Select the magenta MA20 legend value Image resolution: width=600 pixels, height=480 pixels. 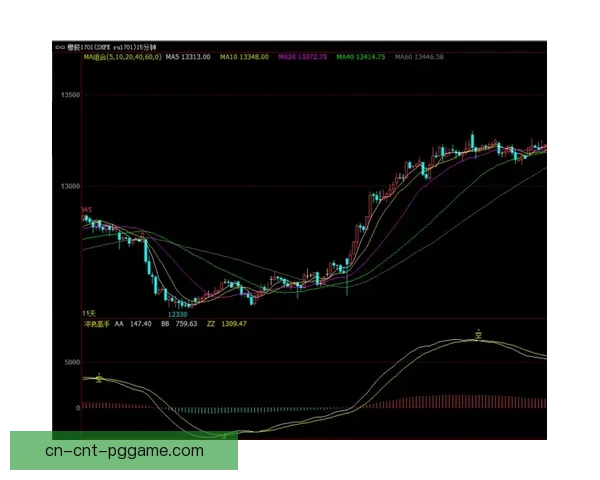(303, 57)
